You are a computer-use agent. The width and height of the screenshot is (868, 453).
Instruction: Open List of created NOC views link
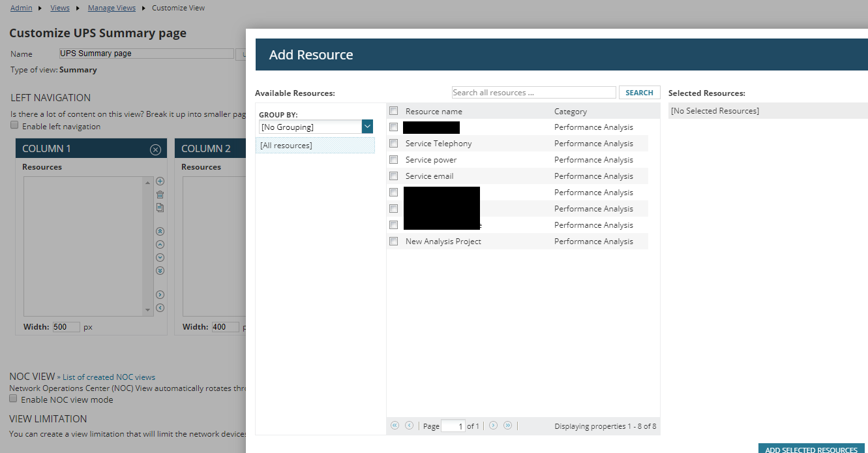point(109,377)
